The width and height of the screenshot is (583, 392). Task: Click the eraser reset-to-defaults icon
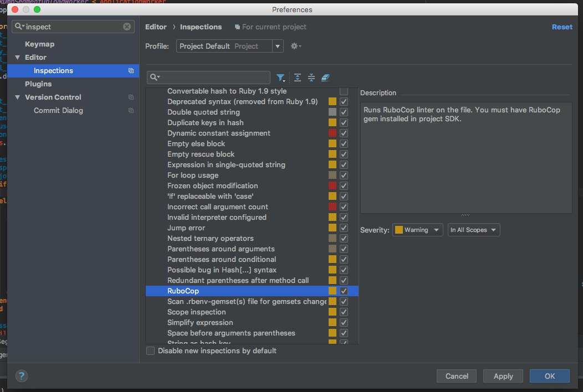(325, 78)
